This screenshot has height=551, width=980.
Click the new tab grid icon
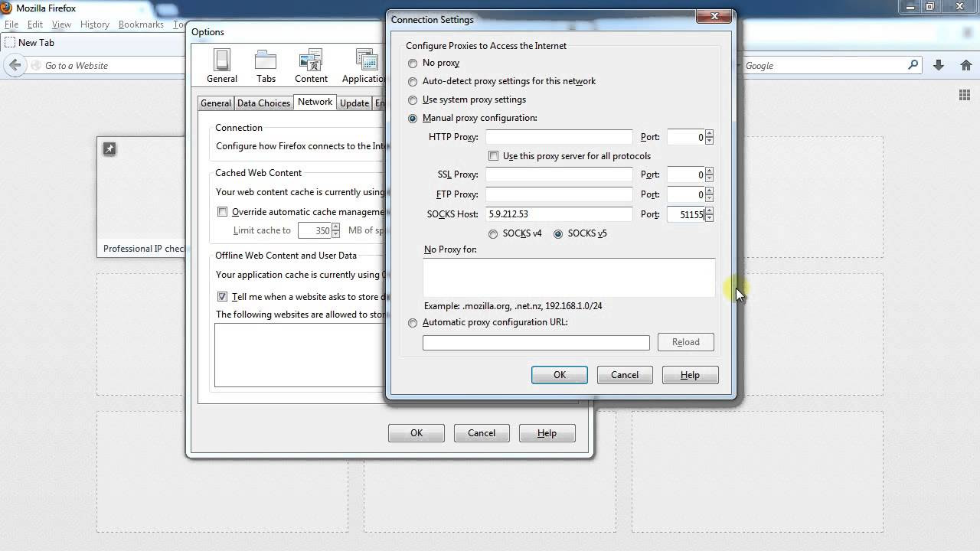(x=965, y=95)
